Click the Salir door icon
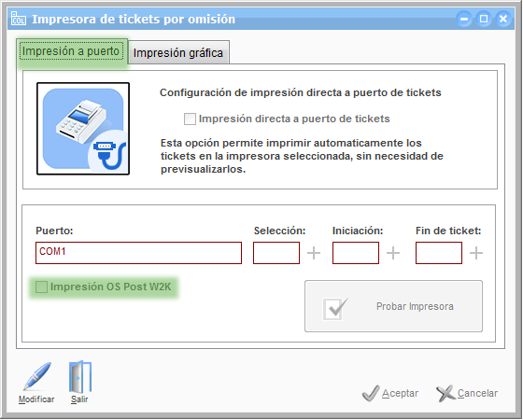This screenshot has width=523, height=420. coord(80,377)
